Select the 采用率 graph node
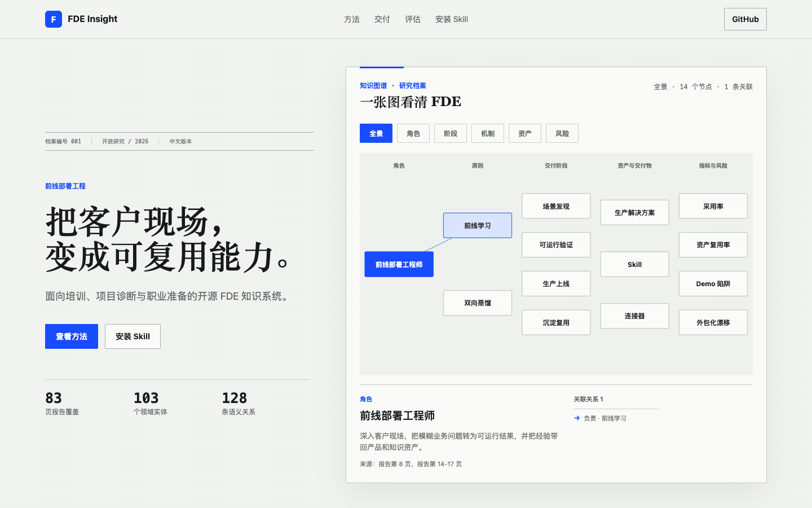The image size is (812, 508). coord(713,206)
